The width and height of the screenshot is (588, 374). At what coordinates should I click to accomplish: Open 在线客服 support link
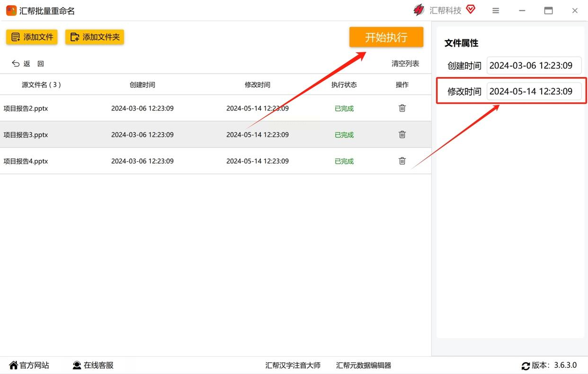pyautogui.click(x=93, y=365)
